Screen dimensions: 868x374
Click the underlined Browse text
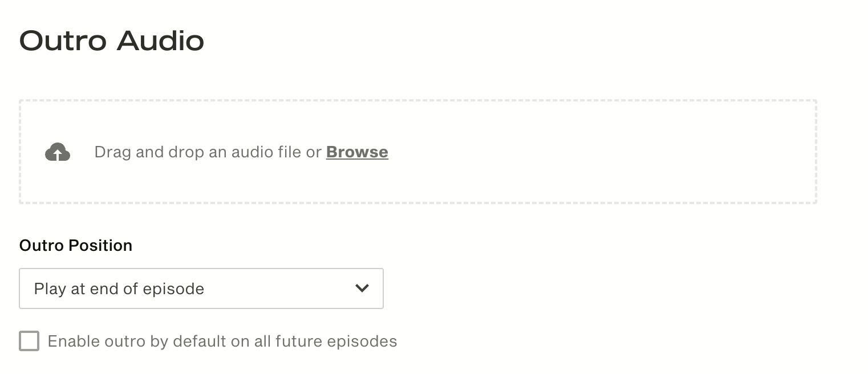tap(357, 152)
